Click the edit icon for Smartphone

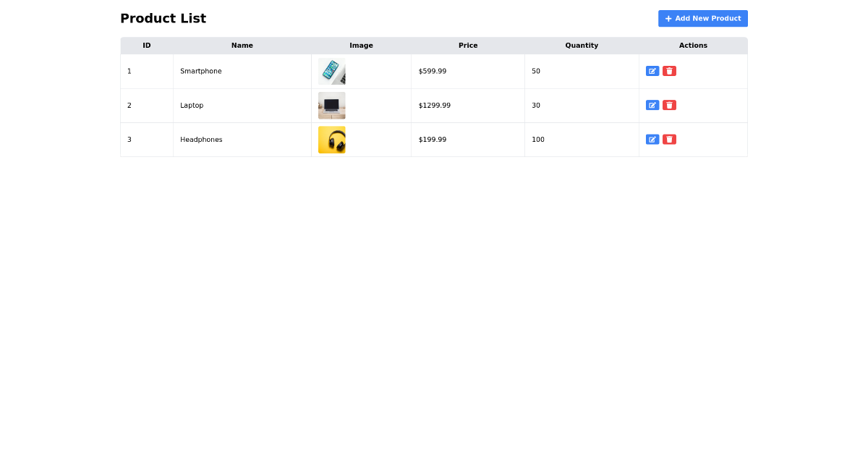coord(652,71)
